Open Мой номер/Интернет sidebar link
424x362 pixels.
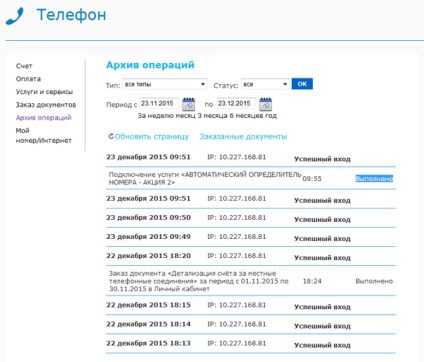point(44,135)
